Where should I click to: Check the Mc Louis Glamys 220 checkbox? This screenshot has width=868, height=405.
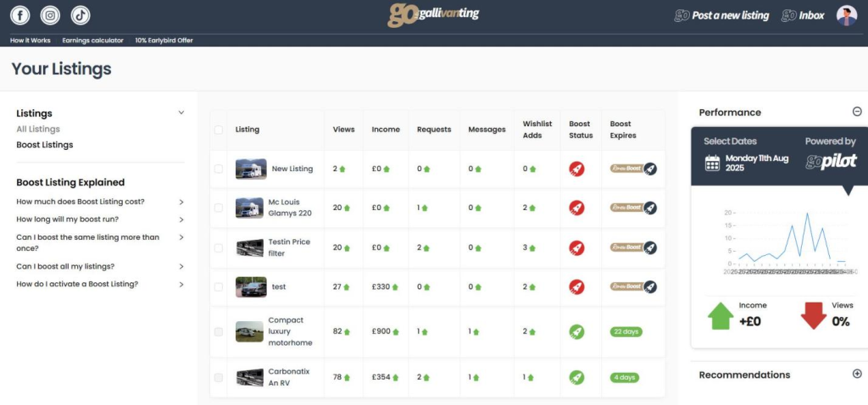[x=219, y=208]
